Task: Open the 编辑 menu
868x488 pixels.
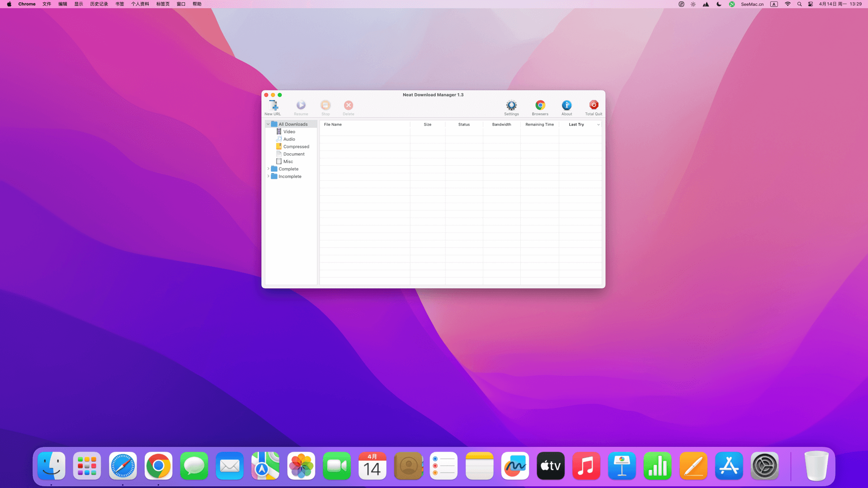Action: coord(63,4)
